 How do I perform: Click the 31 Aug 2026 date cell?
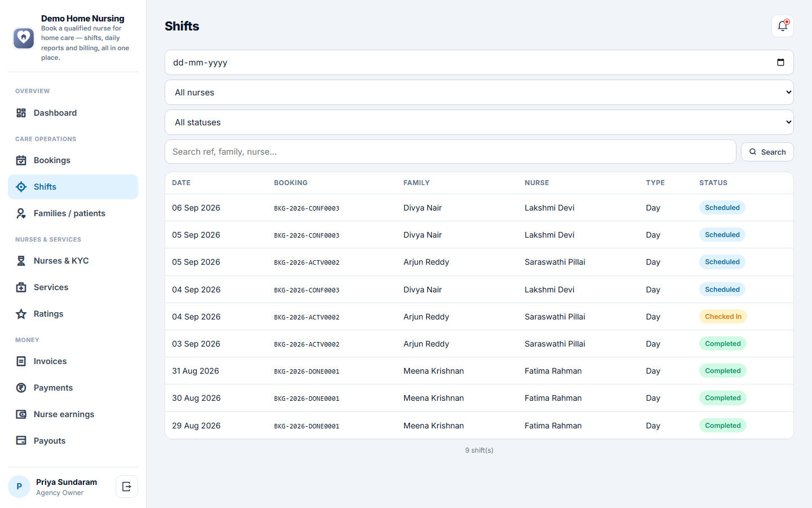coord(196,371)
